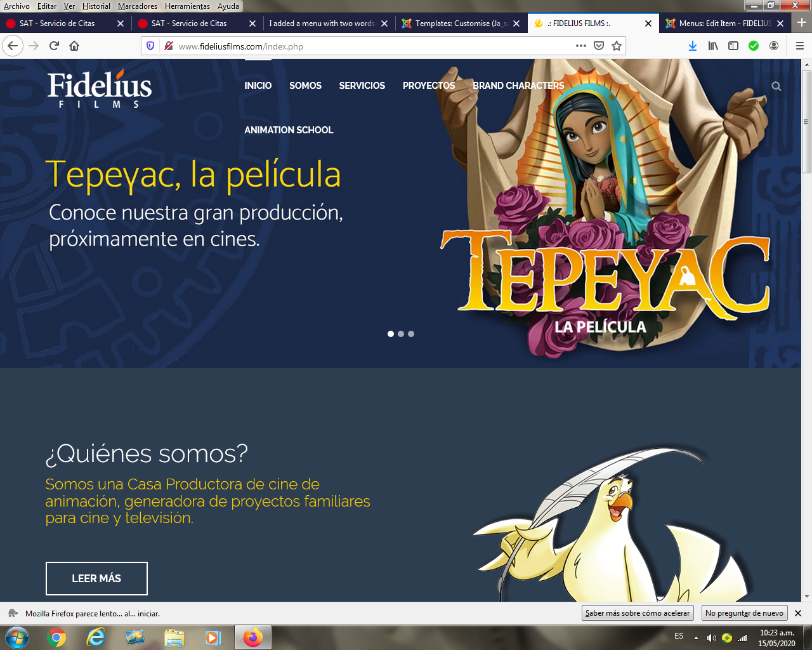
Task: Select the middle carousel slide dot
Action: point(401,334)
